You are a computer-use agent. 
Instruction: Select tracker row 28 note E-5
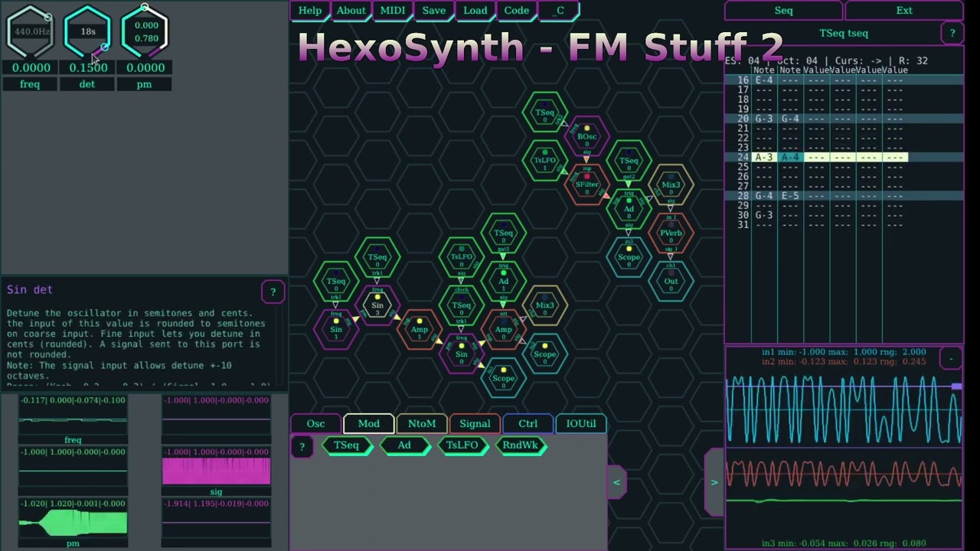(x=790, y=196)
